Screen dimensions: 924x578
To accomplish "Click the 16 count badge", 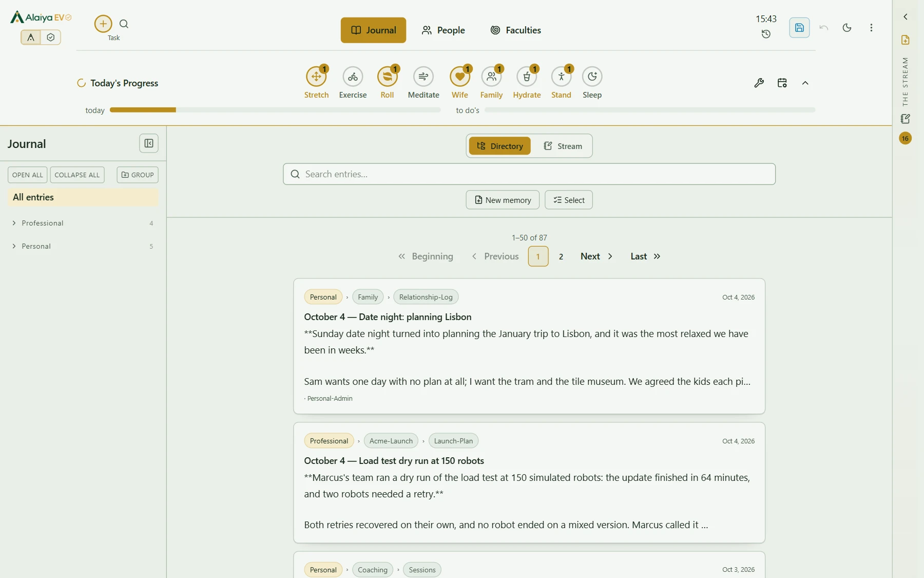I will pos(906,138).
